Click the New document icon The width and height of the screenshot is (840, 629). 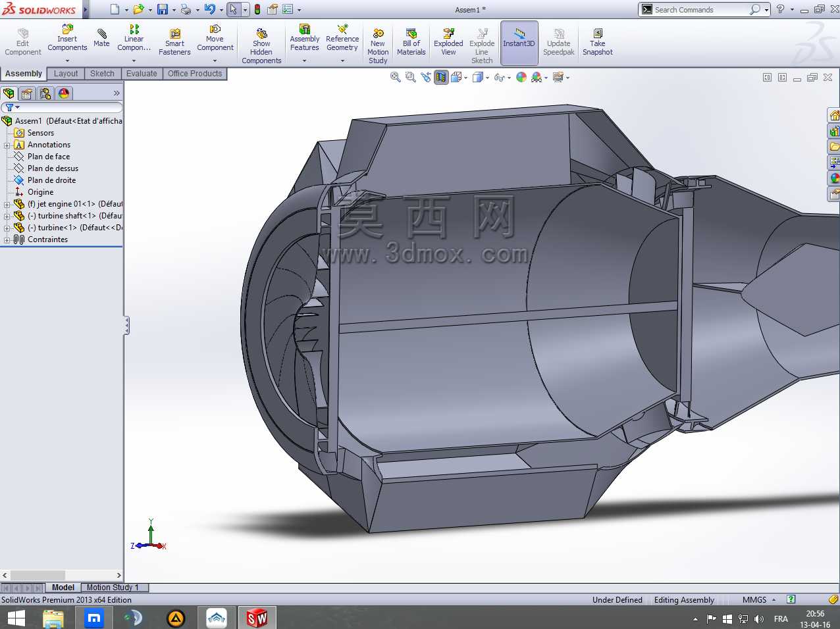[115, 9]
